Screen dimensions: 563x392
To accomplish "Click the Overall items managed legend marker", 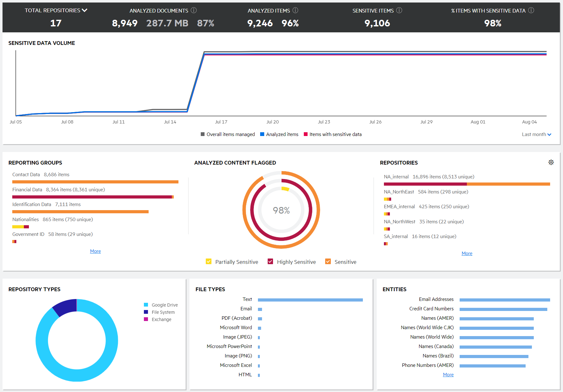I will click(x=203, y=134).
